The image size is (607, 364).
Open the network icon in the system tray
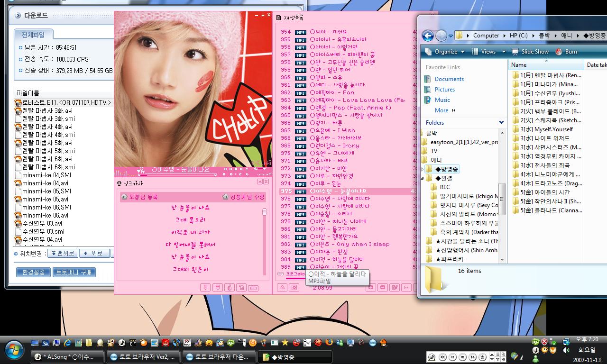(x=566, y=341)
